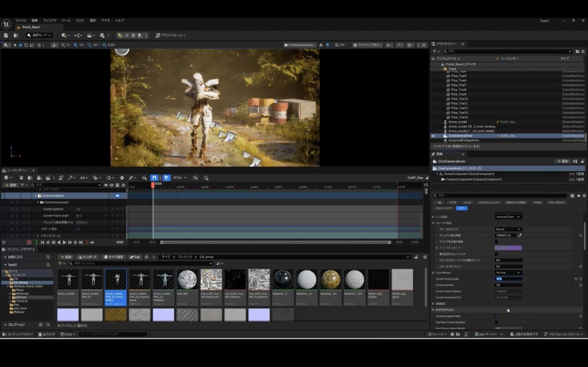Enable the Use Pawn Control Rotation checkbox
Viewport: 588px width, 367px height.
pyautogui.click(x=496, y=322)
